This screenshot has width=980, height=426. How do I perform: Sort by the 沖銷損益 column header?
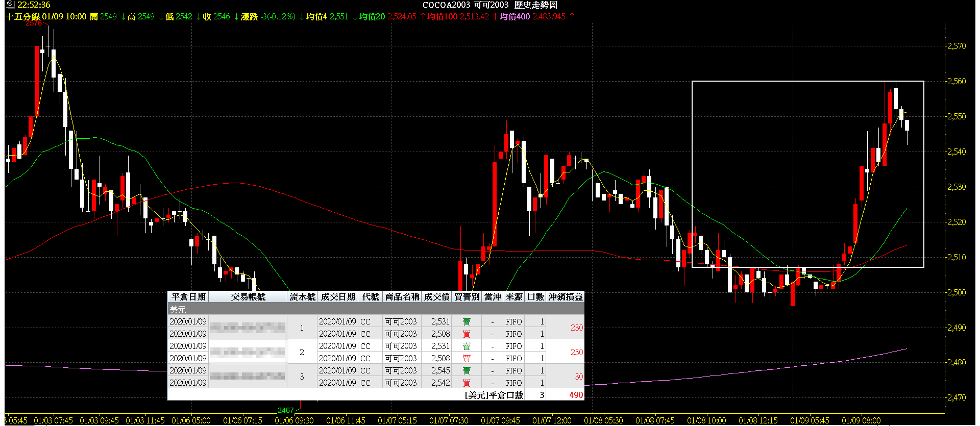pos(566,296)
